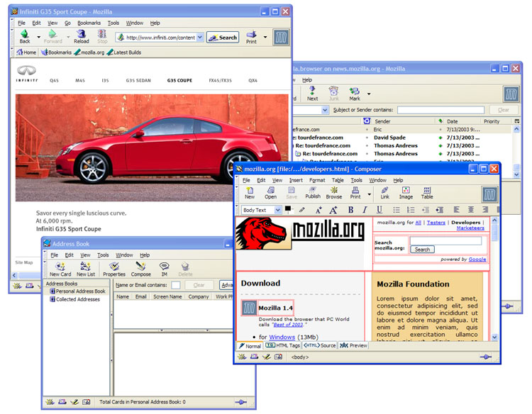
Task: Click the Windows link on the mozilla.org page
Action: pyautogui.click(x=282, y=337)
